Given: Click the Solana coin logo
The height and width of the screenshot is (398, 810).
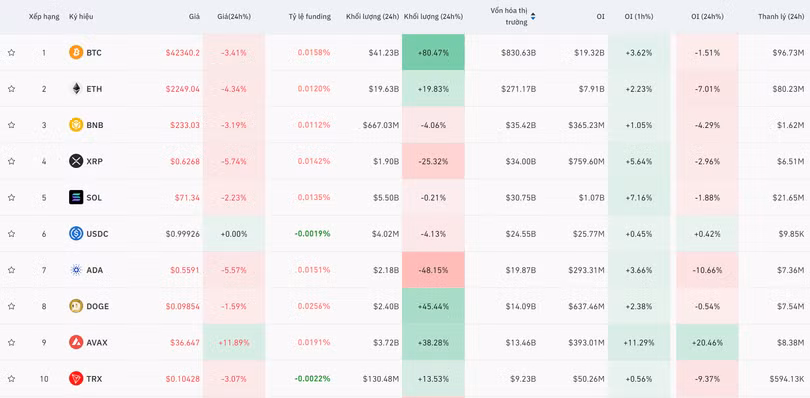Looking at the screenshot, I should tap(76, 197).
